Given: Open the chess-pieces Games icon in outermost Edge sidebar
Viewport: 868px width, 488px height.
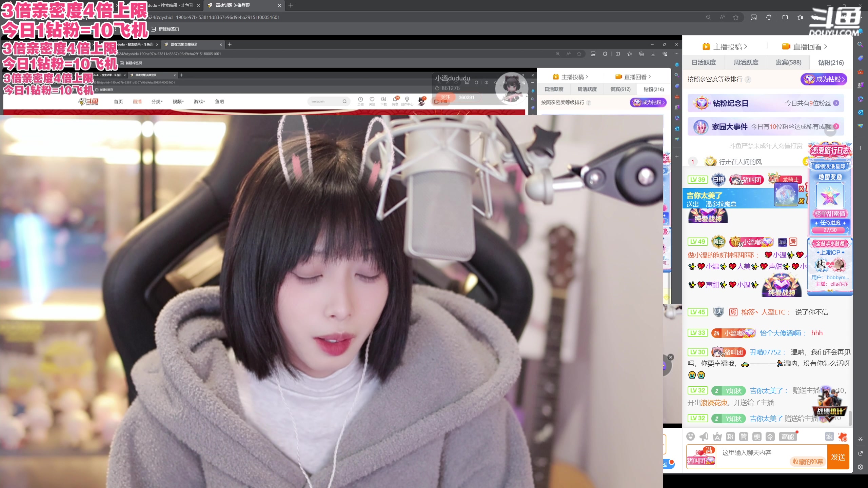Looking at the screenshot, I should [860, 85].
